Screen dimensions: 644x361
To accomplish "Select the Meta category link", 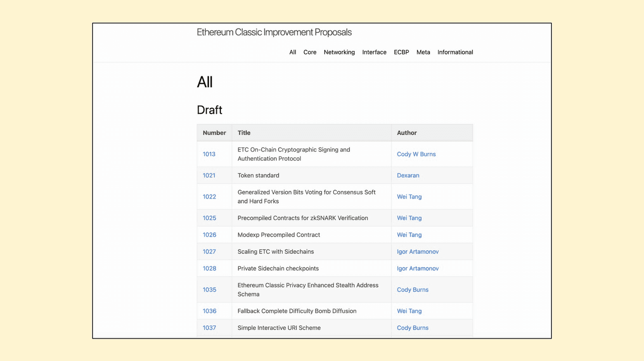I will pyautogui.click(x=423, y=52).
